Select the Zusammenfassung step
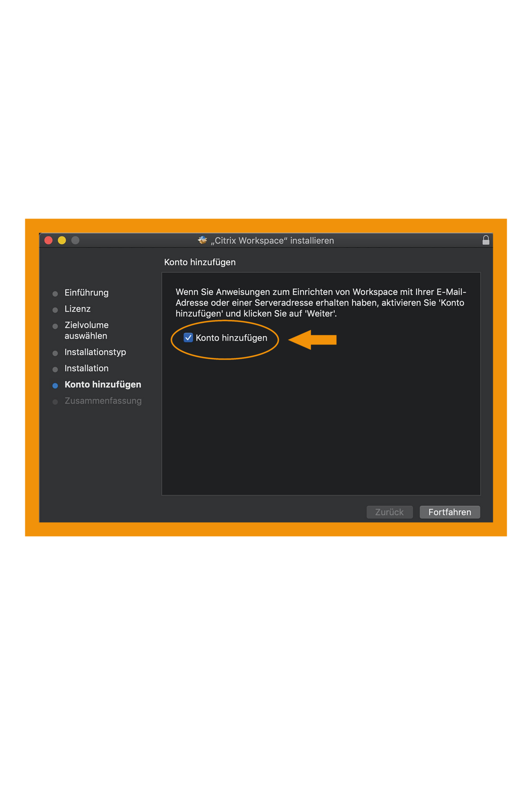The image size is (532, 800). pos(103,400)
